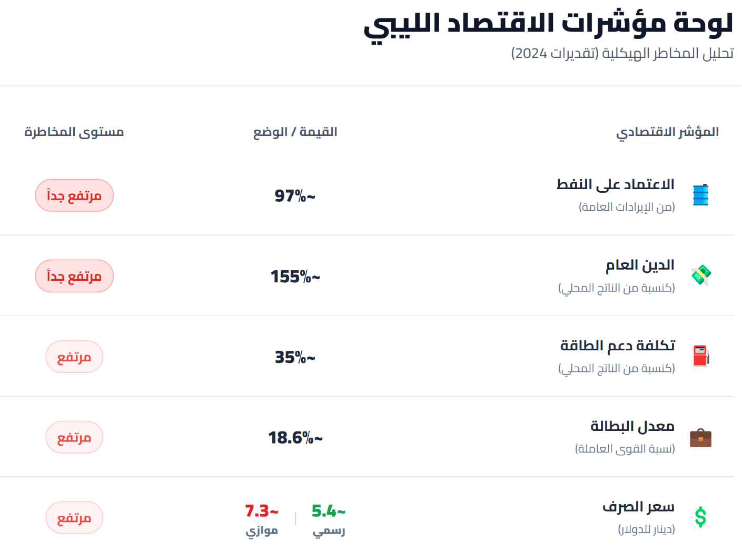Screen dimensions: 742x560
Task: Click the brown briefcase unemployment icon
Action: click(700, 437)
